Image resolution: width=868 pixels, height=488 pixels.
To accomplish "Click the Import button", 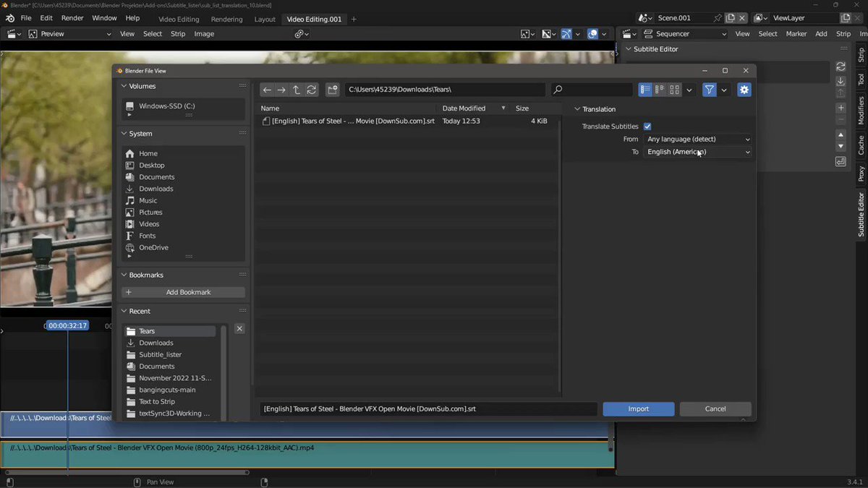I will point(638,408).
